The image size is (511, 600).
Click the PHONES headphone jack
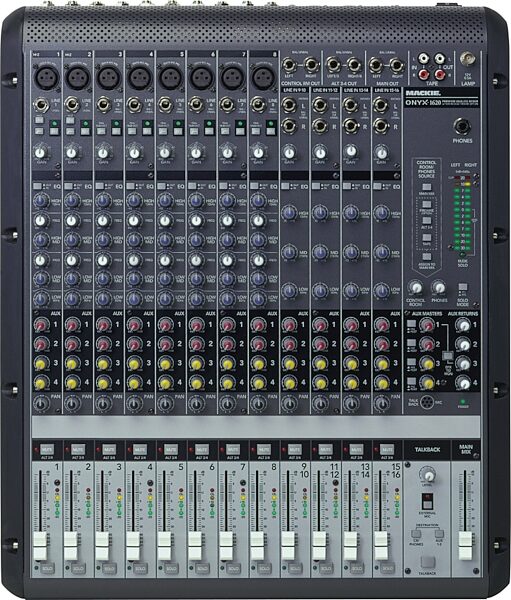point(462,127)
